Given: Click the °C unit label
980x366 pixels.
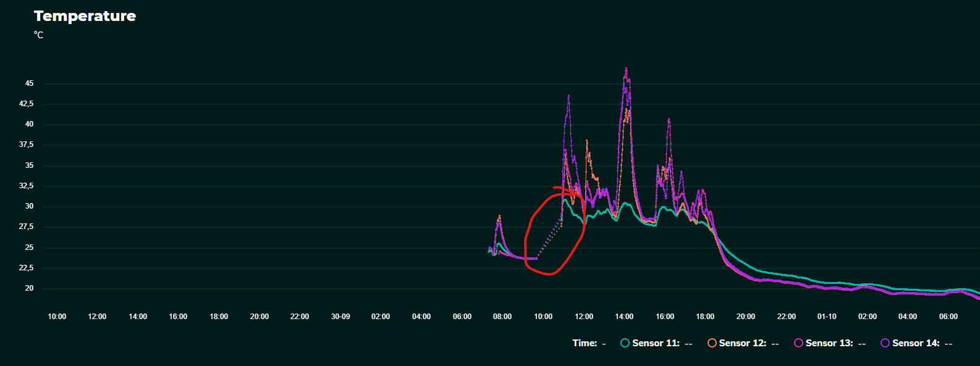Looking at the screenshot, I should pyautogui.click(x=38, y=35).
